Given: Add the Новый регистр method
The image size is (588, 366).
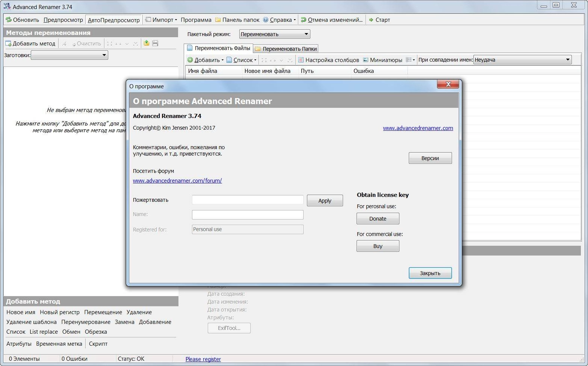Looking at the screenshot, I should tap(60, 312).
